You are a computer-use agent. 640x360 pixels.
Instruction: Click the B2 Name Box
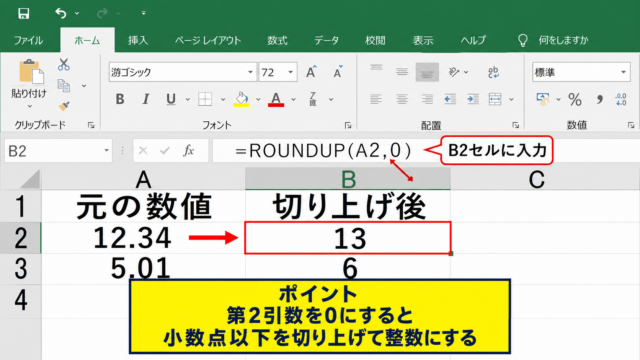[x=58, y=151]
